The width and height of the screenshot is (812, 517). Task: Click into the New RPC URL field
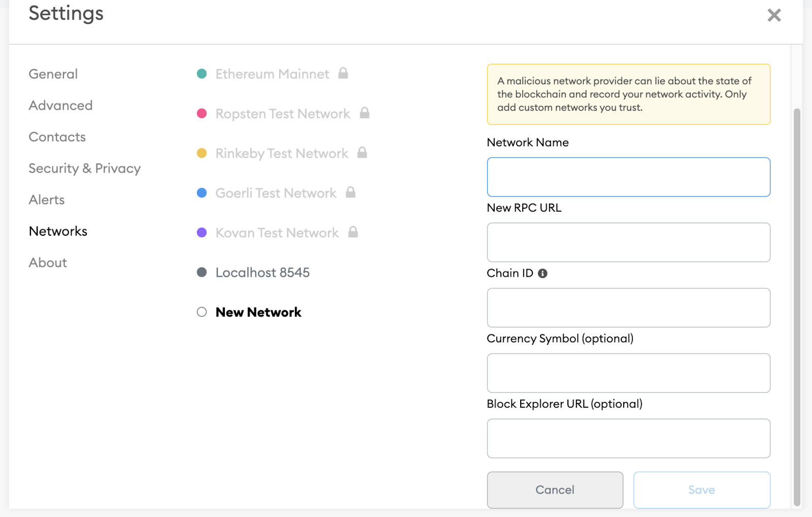pos(628,242)
